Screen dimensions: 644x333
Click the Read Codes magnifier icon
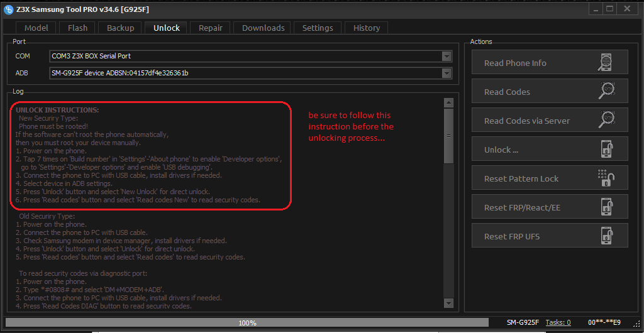point(607,92)
